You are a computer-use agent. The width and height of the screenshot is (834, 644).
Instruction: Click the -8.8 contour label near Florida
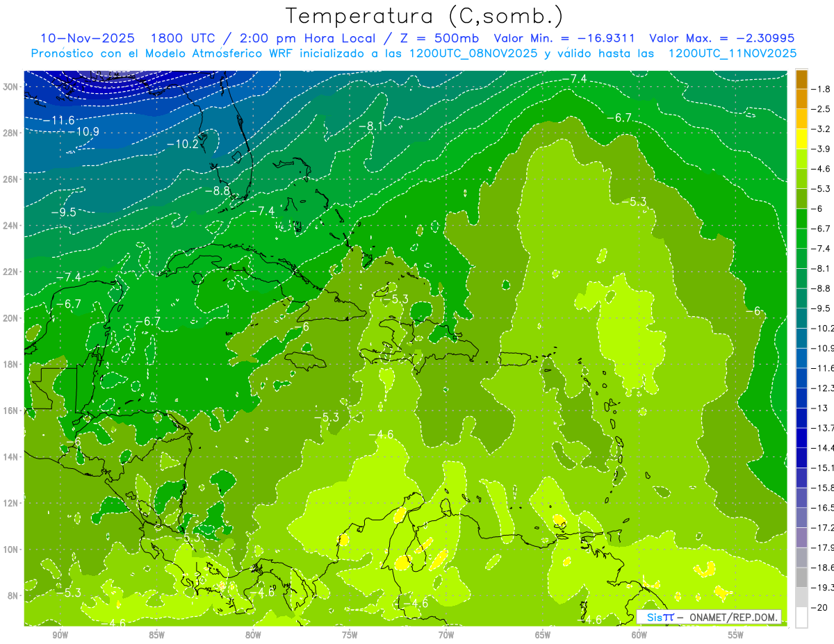[x=218, y=190]
